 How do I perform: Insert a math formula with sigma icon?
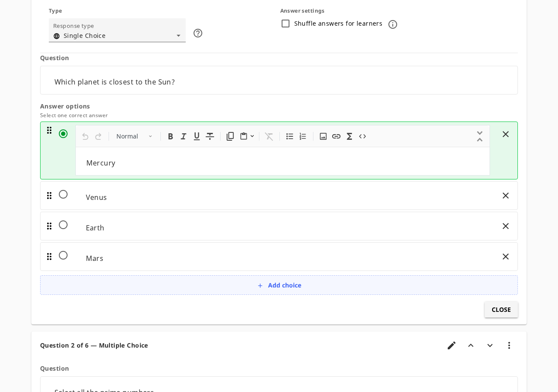349,136
